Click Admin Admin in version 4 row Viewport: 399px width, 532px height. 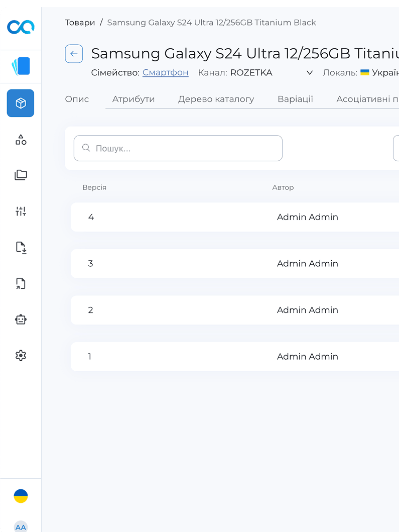[x=308, y=217]
